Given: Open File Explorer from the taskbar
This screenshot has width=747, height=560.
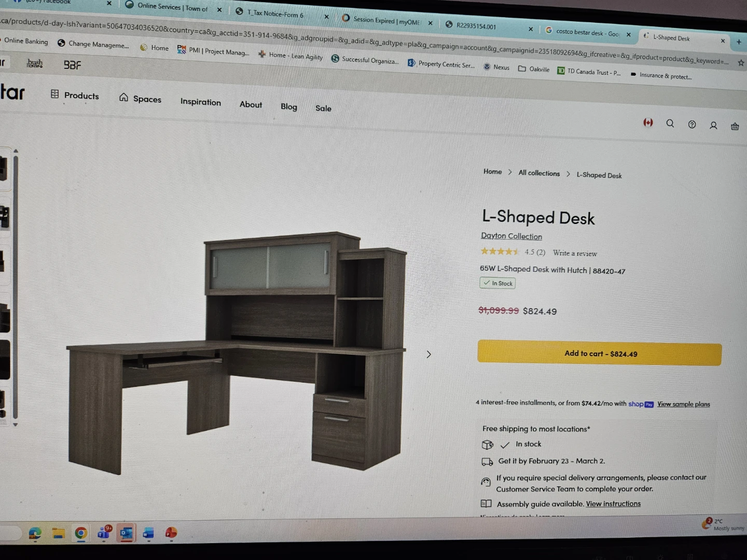Looking at the screenshot, I should click(58, 533).
